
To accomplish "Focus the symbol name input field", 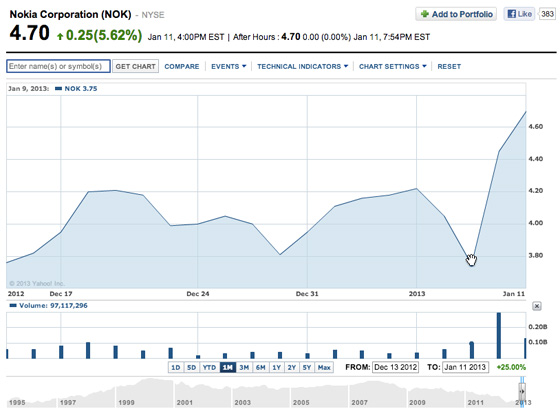I will tap(58, 66).
